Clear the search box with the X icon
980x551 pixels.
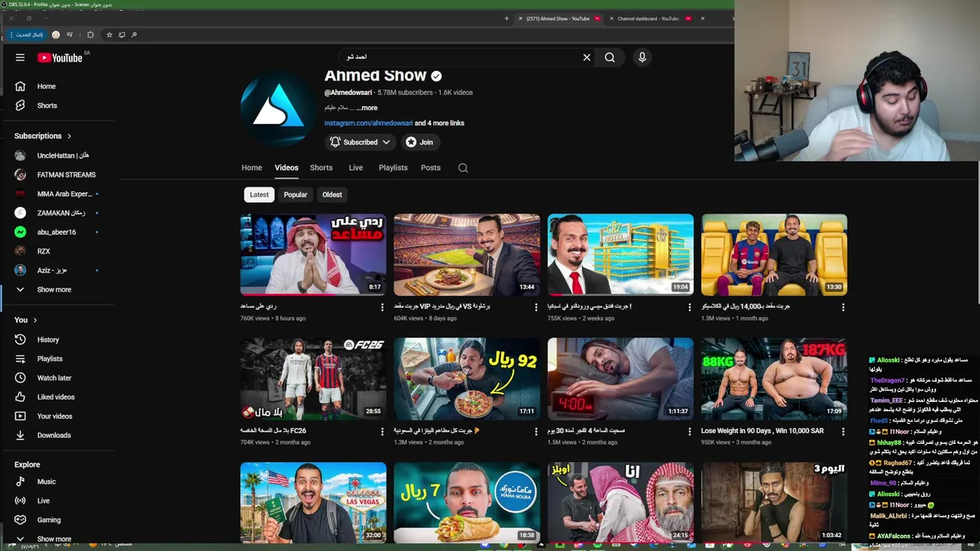click(x=586, y=57)
